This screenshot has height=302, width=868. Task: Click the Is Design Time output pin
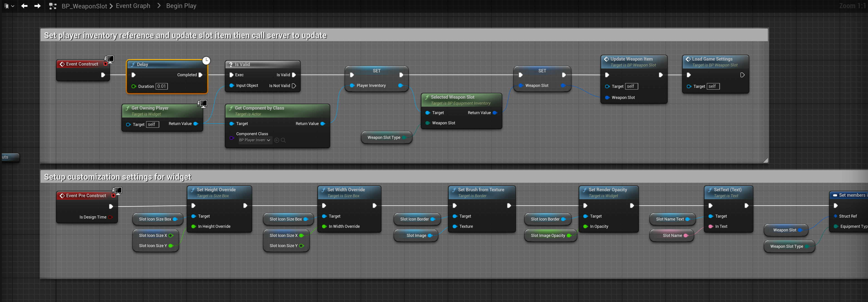point(110,217)
